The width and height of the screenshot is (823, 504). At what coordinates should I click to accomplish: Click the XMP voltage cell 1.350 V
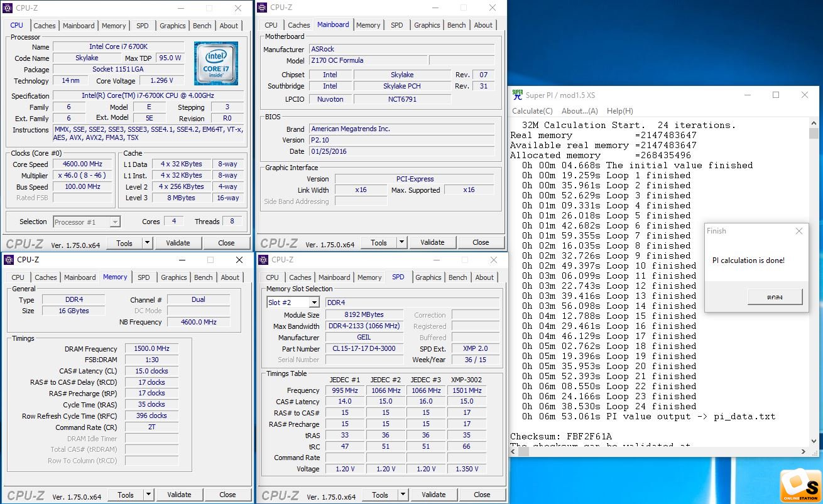(466, 469)
